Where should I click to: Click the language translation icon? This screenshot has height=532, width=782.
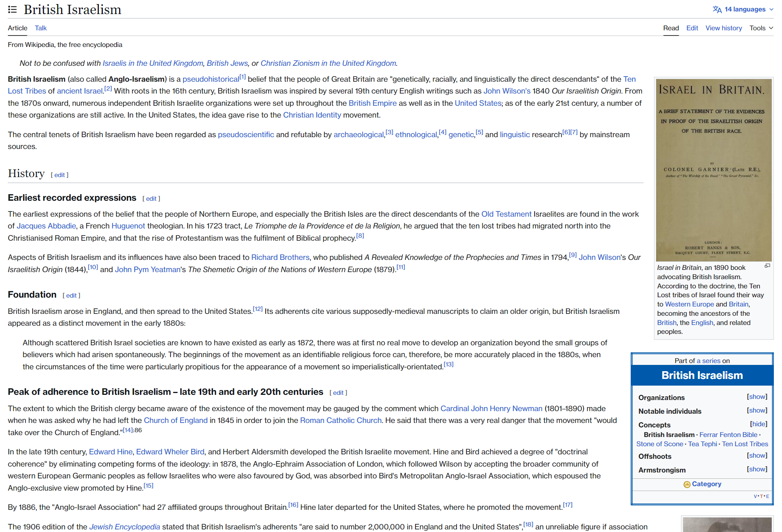pyautogui.click(x=717, y=10)
